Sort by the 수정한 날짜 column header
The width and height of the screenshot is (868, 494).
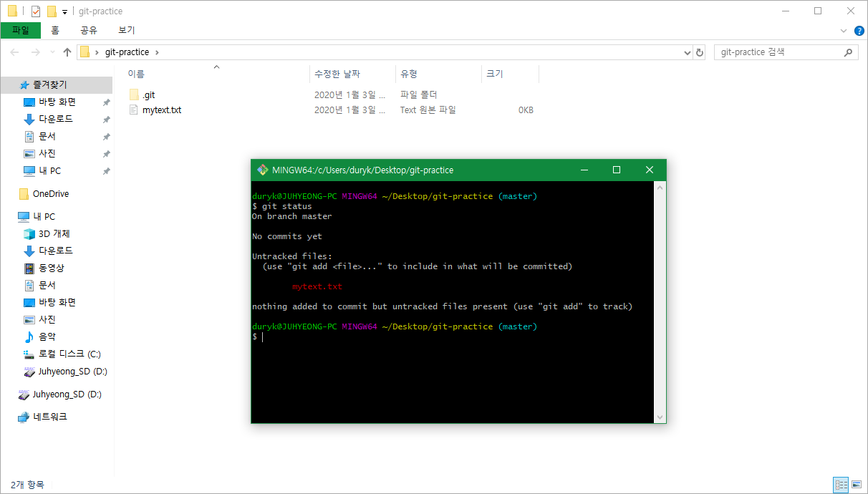click(x=353, y=74)
